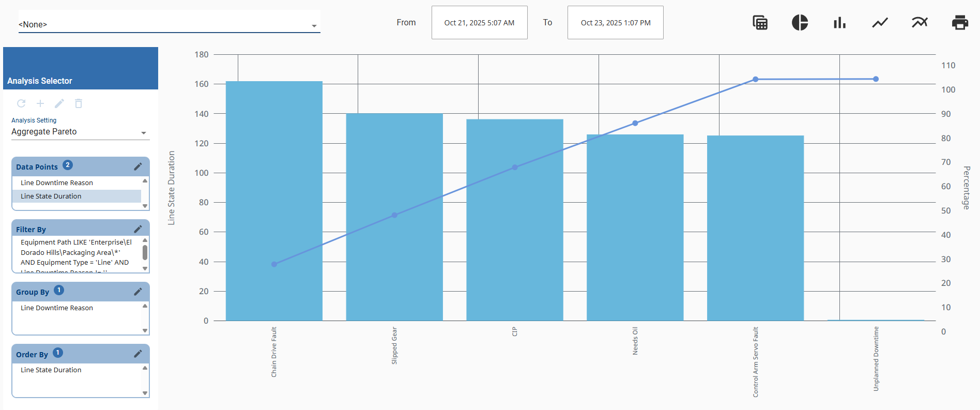Select Line State Duration in Order By
Viewport: 980px width, 410px height.
(76, 370)
